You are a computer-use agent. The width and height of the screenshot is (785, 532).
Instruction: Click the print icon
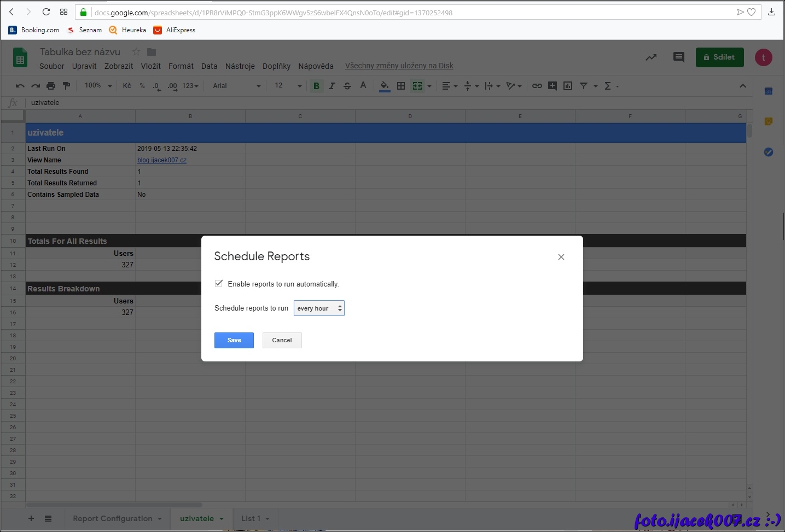pos(51,86)
